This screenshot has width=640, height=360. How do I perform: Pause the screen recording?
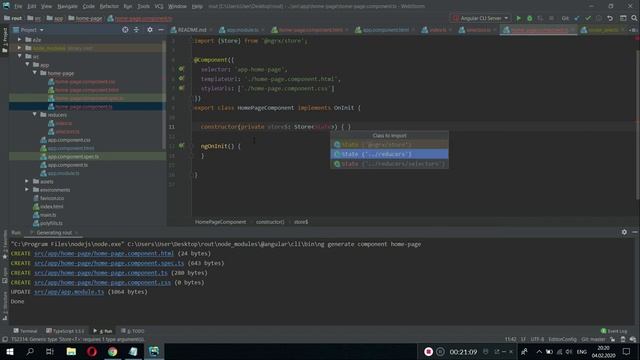(440, 351)
